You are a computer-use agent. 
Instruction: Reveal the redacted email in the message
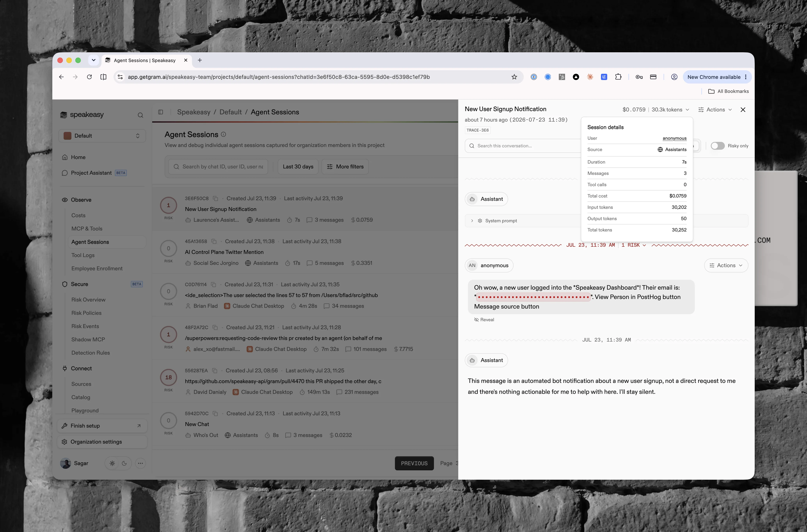click(484, 320)
